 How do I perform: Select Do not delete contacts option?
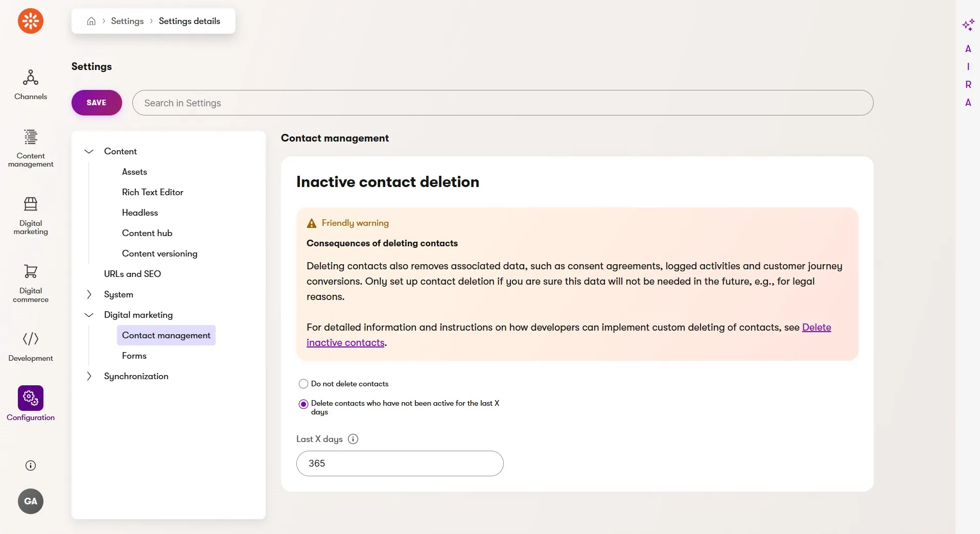tap(304, 384)
